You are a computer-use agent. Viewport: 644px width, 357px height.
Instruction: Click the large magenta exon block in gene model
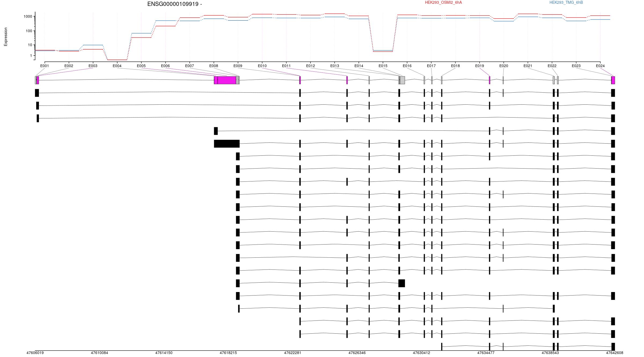[227, 80]
